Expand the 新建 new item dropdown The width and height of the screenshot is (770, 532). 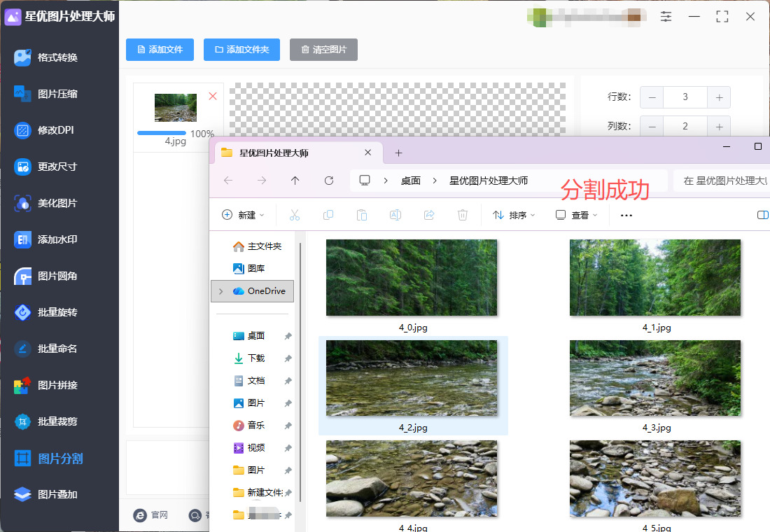[x=243, y=216]
